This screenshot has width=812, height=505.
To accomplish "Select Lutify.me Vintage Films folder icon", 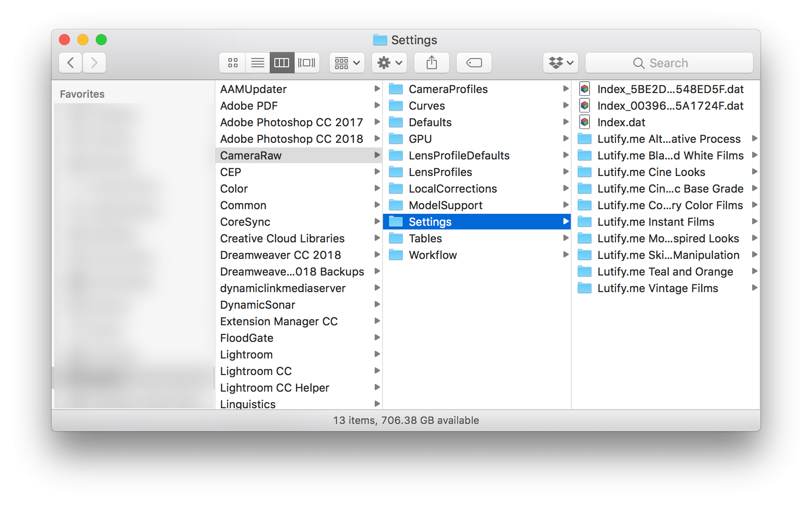I will coord(585,288).
